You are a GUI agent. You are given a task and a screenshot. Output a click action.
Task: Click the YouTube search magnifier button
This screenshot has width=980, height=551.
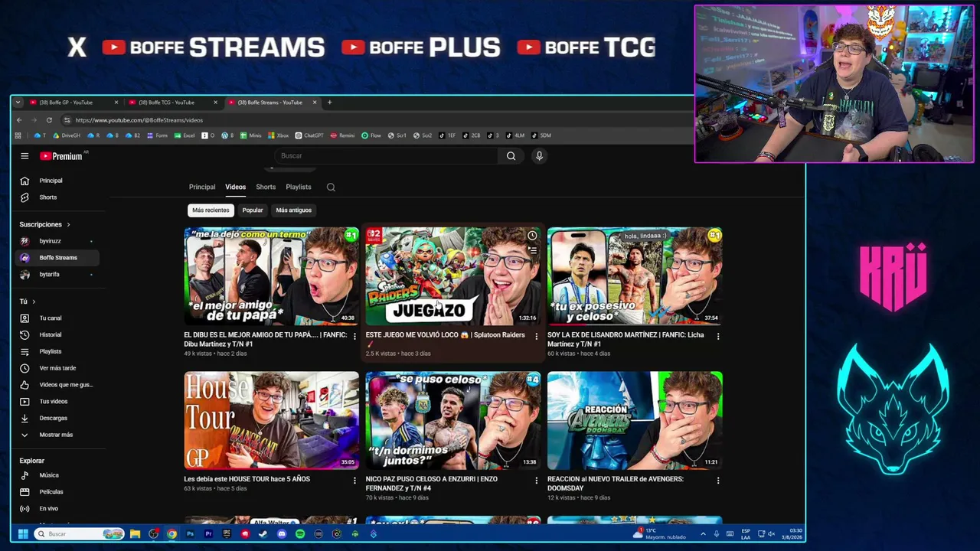tap(511, 156)
